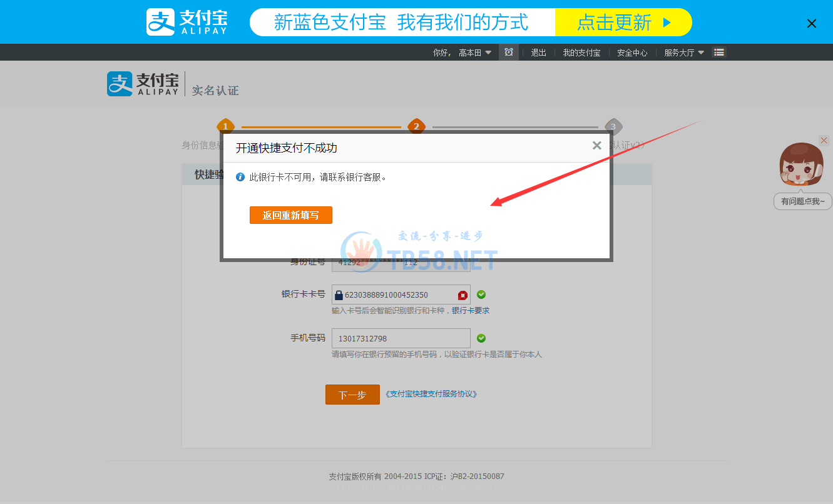Open 安全中心 in the top bar
The image size is (833, 504).
632,53
